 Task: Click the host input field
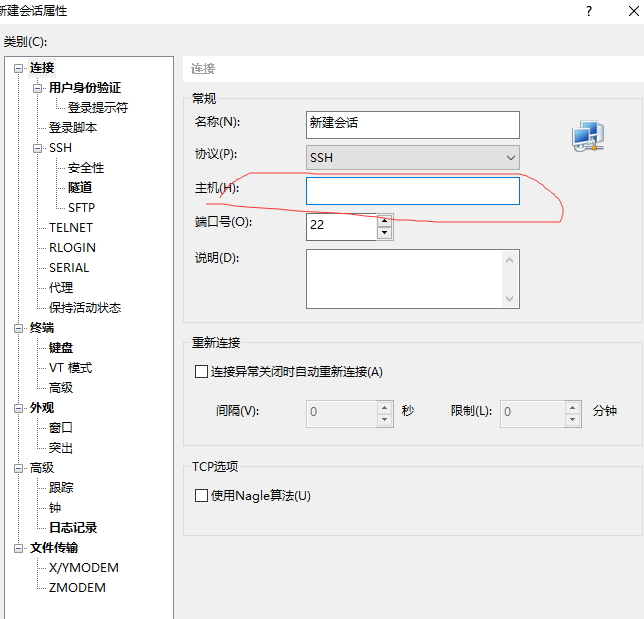pos(412,191)
